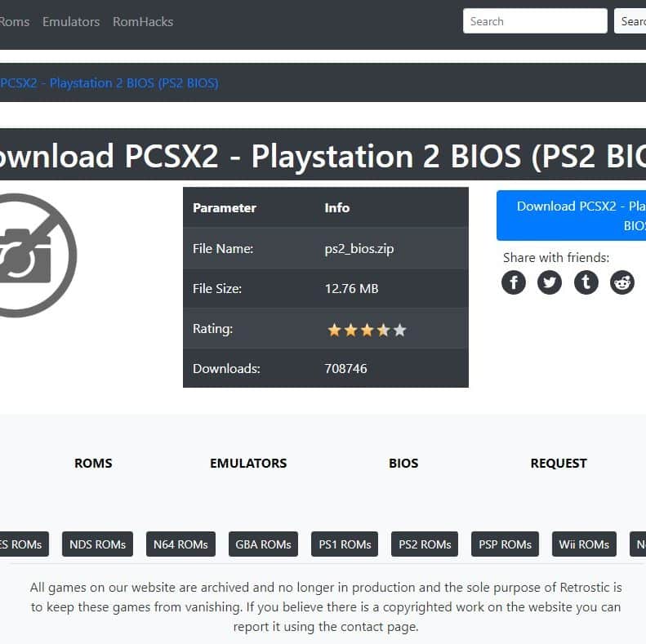Click the blue Download PCSX2 button
646x644 pixels.
tap(572, 215)
